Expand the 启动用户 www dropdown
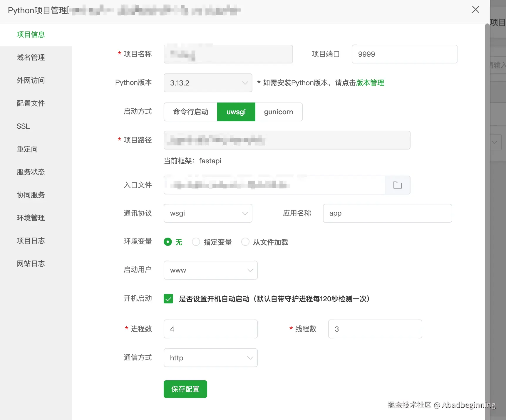 [211, 270]
